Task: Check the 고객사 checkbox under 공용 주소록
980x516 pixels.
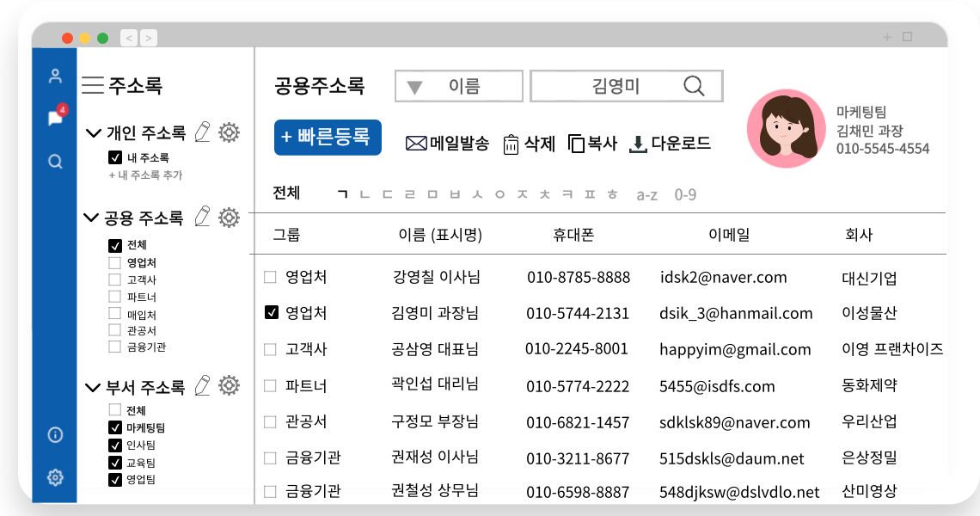Action: 114,279
